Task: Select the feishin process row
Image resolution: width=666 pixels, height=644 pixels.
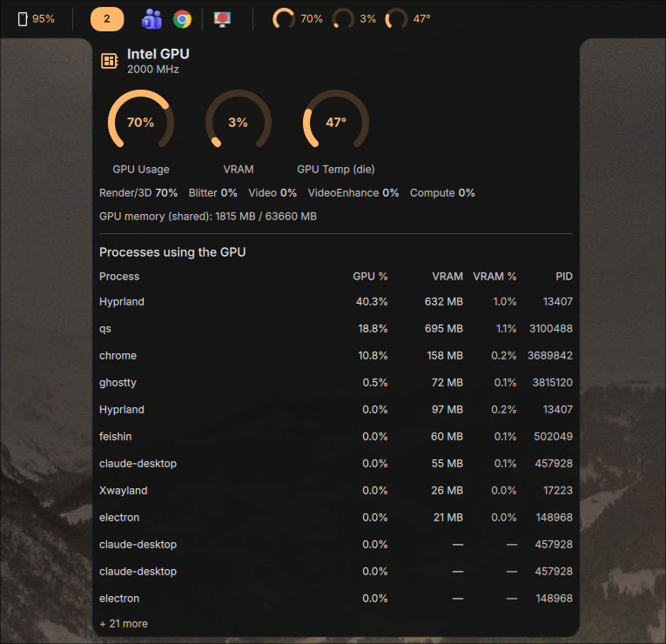Action: tap(336, 436)
